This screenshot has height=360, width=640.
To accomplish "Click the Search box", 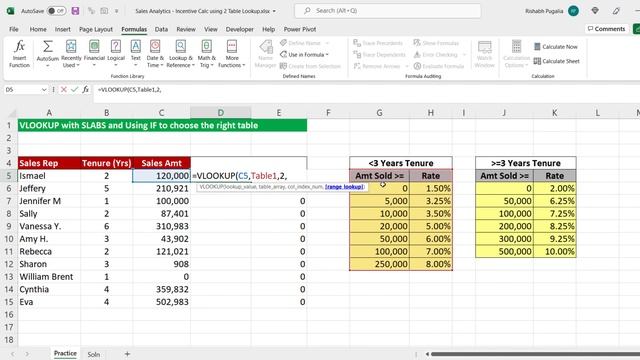I will pos(388,11).
